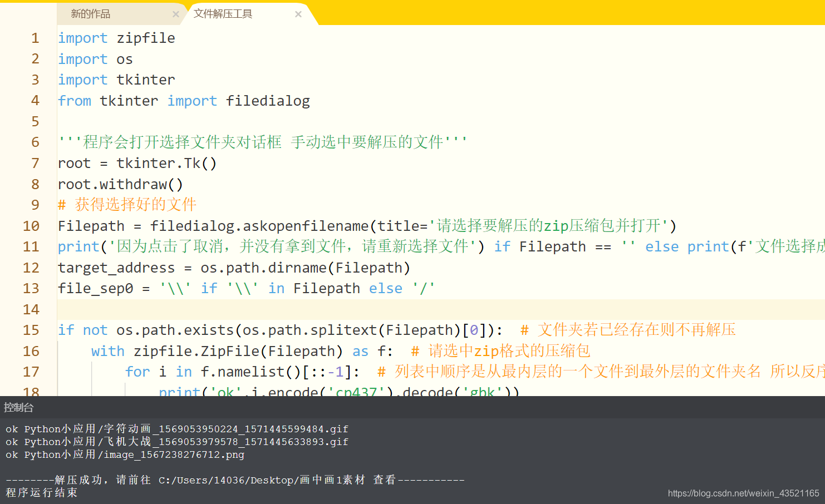Click the from tkinter import filedialog line

(184, 101)
